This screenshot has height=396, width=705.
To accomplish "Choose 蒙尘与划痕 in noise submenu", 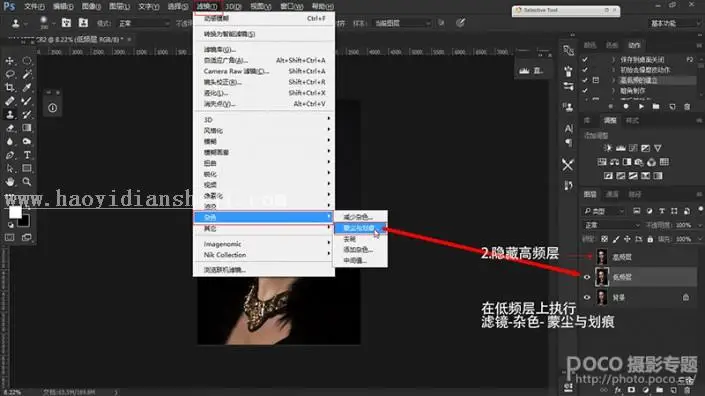I will point(360,228).
